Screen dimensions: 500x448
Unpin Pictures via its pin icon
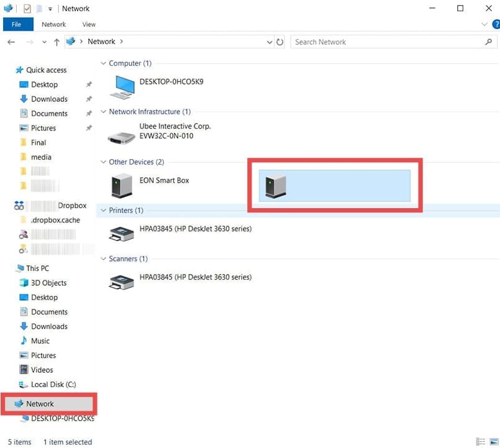(89, 128)
